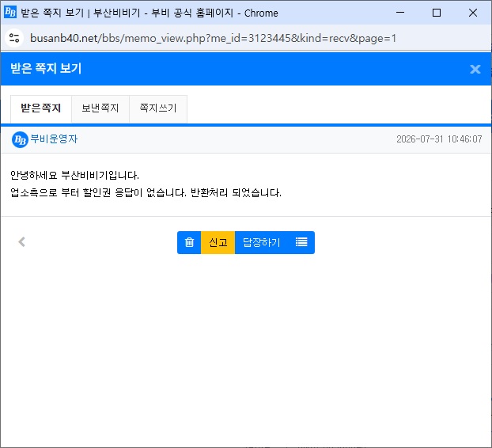Report the message with 신고 button

[218, 242]
